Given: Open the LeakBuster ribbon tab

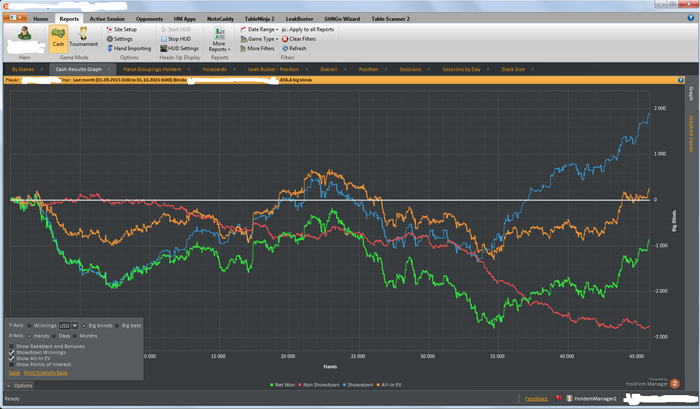Looking at the screenshot, I should (299, 19).
